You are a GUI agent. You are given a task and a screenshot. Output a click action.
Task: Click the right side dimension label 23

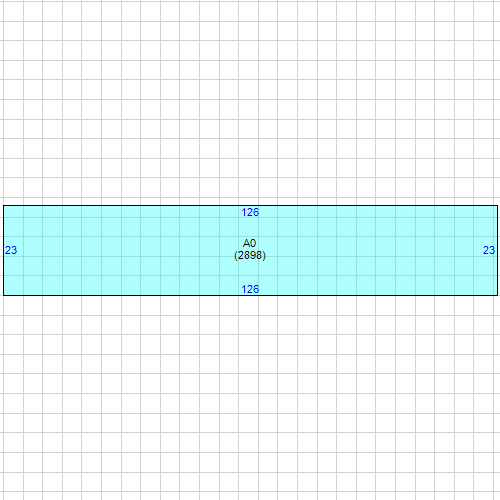[x=489, y=250]
